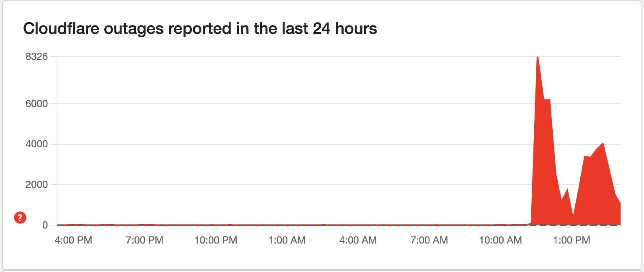Viewport: 644px width, 272px height.
Task: Click the 6000 y-axis label
Action: click(x=36, y=103)
